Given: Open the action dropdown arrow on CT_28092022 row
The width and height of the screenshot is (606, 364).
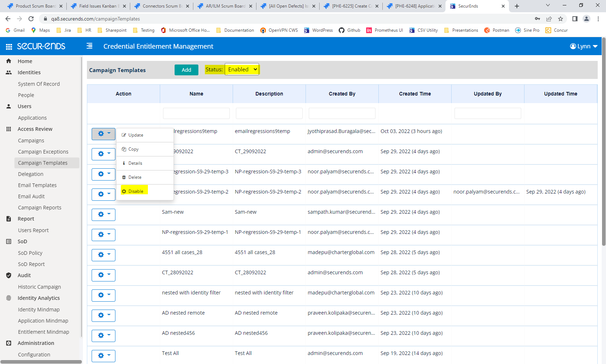Looking at the screenshot, I should (109, 275).
